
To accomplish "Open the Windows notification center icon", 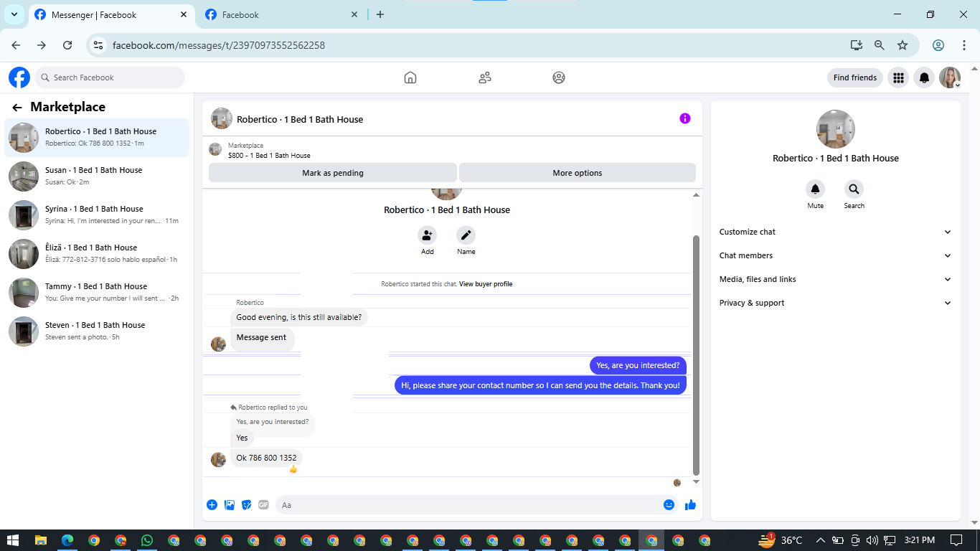I will tap(956, 540).
